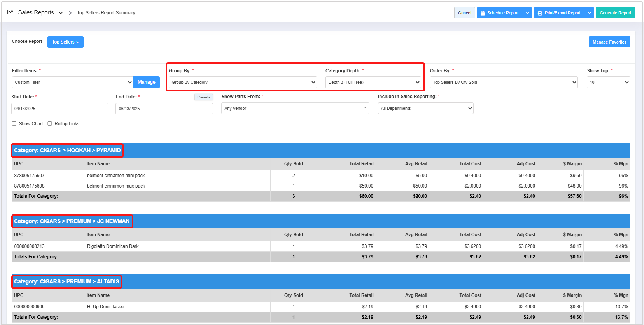Screen dimensions: 644x325
Task: Open the Order By dropdown
Action: point(504,82)
